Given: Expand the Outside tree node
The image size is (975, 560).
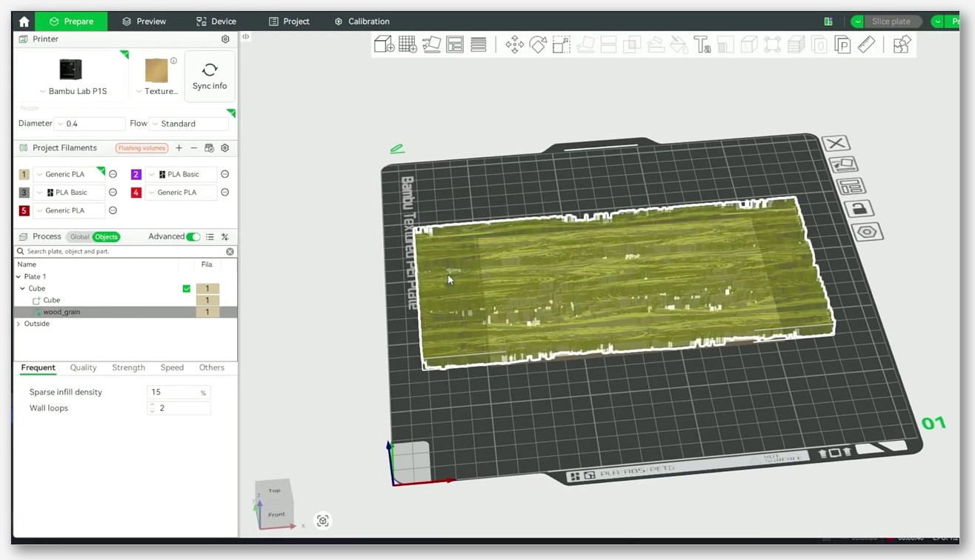Looking at the screenshot, I should click(x=19, y=324).
